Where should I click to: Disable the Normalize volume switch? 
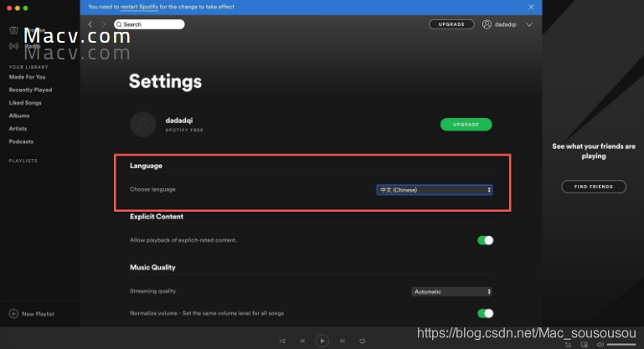485,313
